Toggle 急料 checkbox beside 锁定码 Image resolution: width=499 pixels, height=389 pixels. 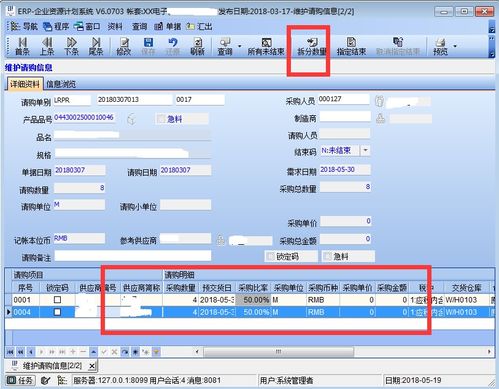click(328, 256)
